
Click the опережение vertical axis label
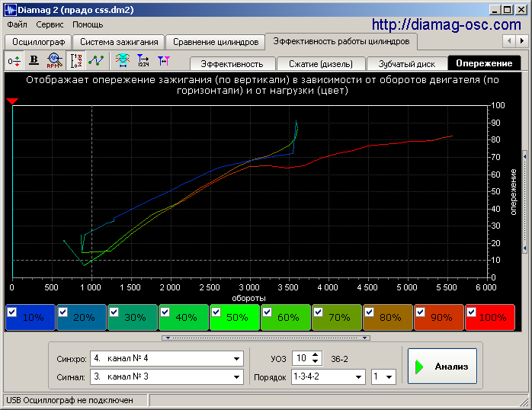pos(514,192)
